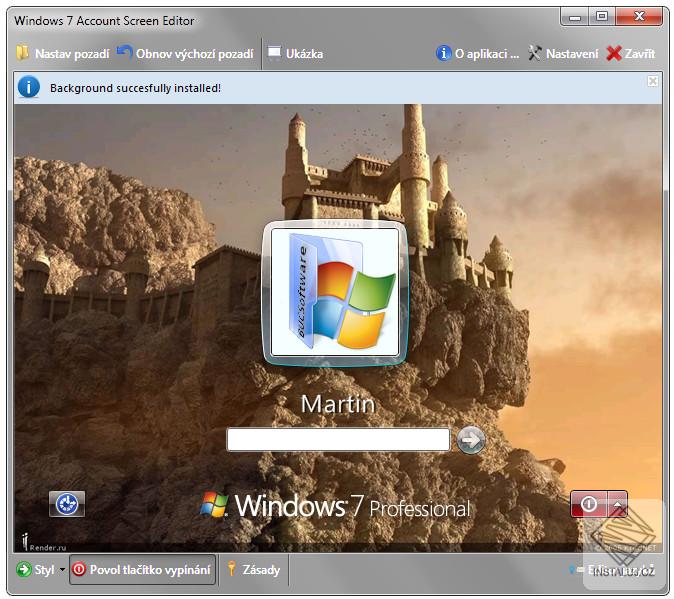Screen dimensions: 674x599
Task: Open the Styl dropdown arrow
Action: [62, 570]
